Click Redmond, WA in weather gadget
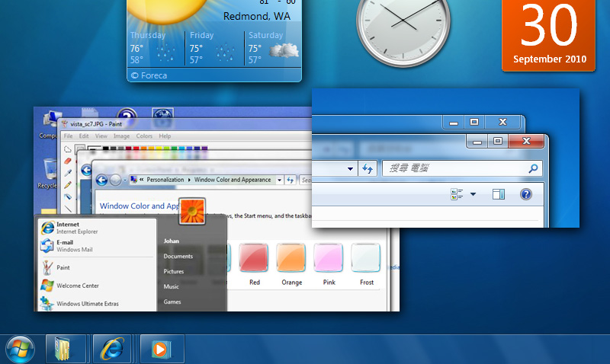This screenshot has width=610, height=364. pyautogui.click(x=256, y=16)
